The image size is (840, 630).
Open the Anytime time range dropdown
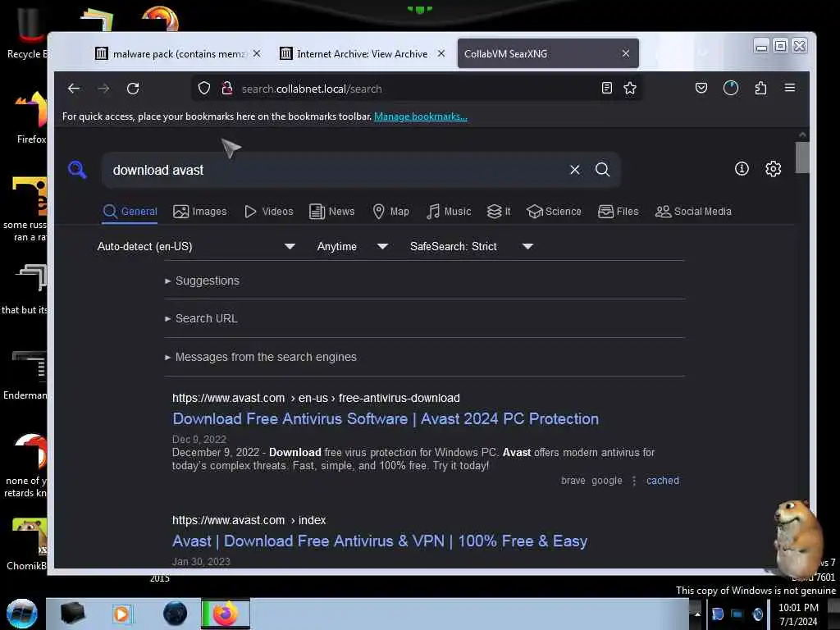point(353,246)
